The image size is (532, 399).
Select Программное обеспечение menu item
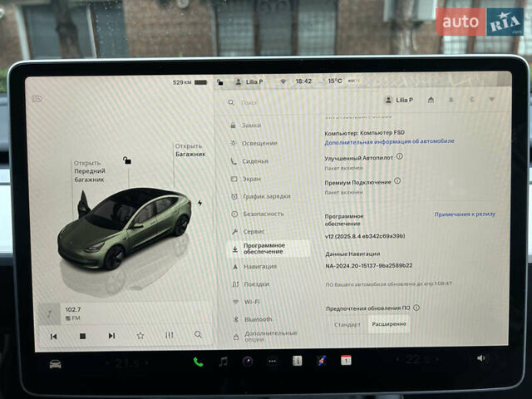tap(269, 249)
